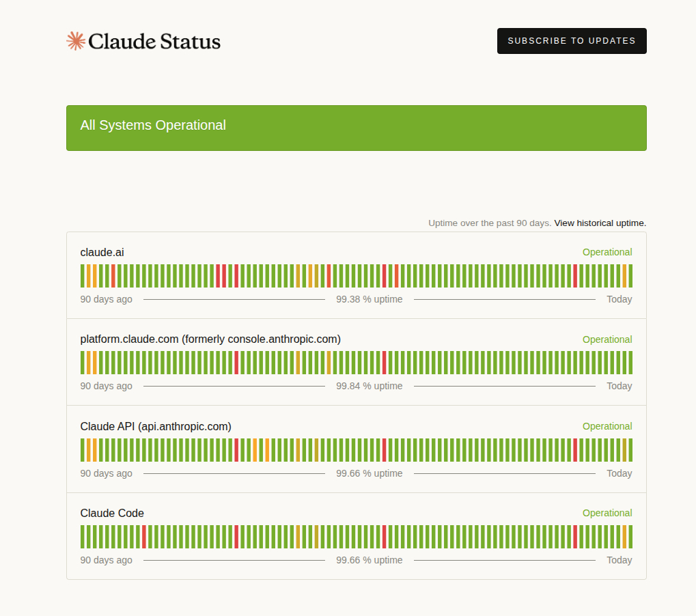Open the View historical uptime link
Screen dimensions: 696x616
[x=600, y=223]
